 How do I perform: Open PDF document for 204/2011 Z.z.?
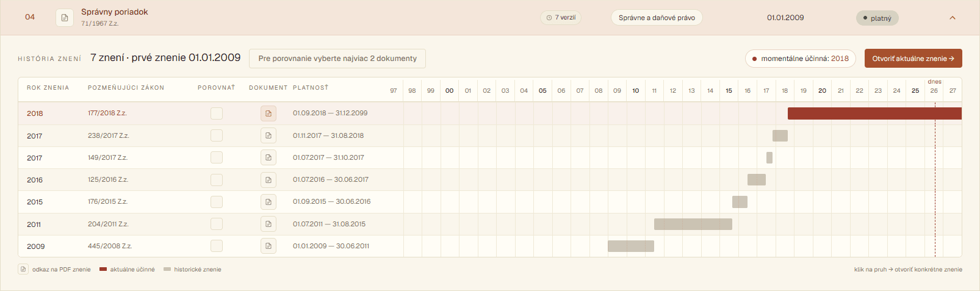tap(268, 224)
